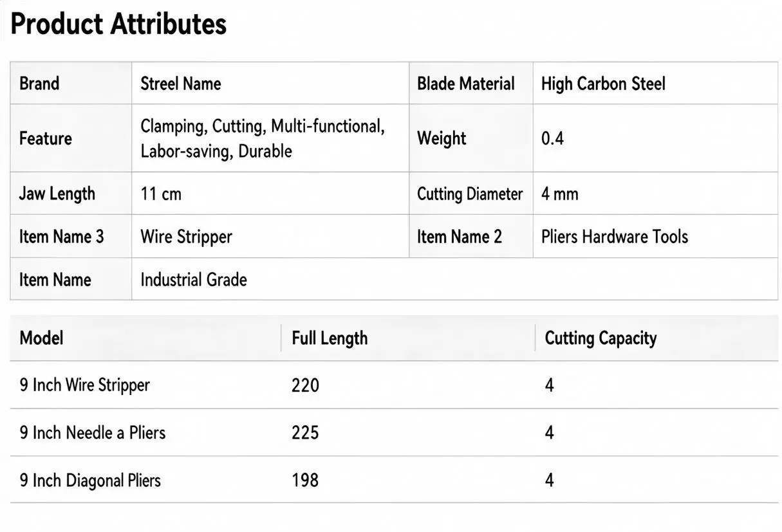Select the 9 Inch Diagonal Pliers row
This screenshot has width=782, height=532.
click(x=394, y=480)
